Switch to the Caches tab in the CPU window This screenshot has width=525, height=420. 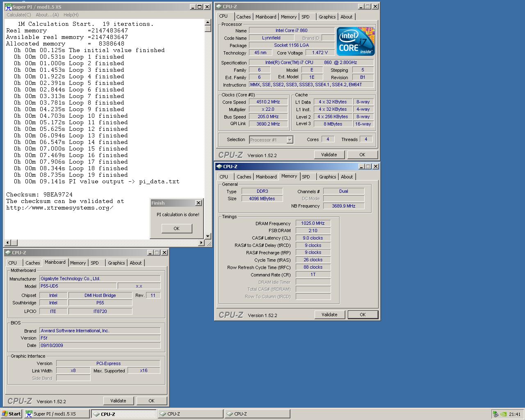243,17
